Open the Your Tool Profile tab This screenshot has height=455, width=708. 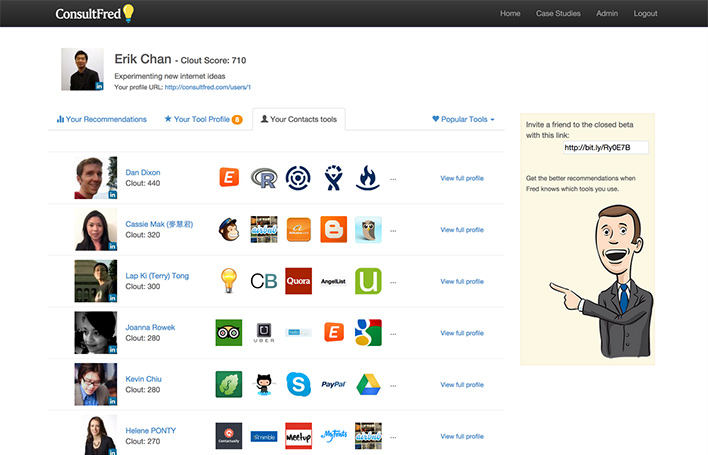click(203, 119)
